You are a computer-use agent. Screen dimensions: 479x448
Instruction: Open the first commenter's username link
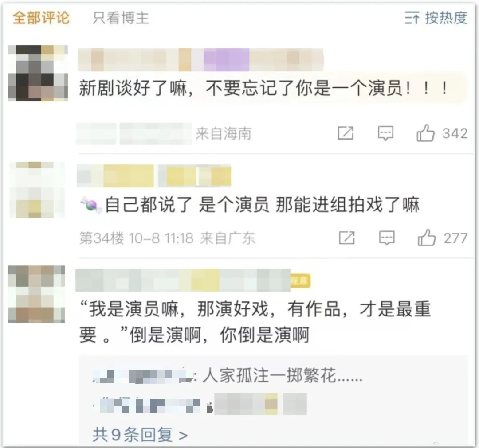point(201,60)
